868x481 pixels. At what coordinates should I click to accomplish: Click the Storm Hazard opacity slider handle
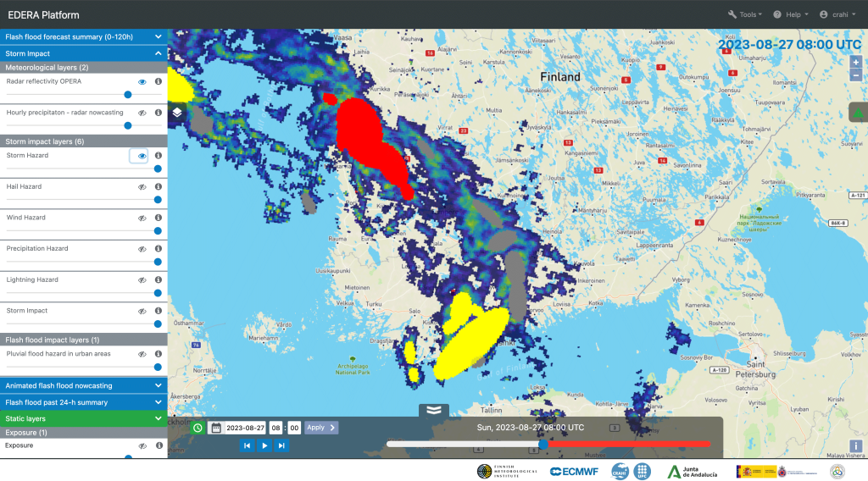pos(158,169)
